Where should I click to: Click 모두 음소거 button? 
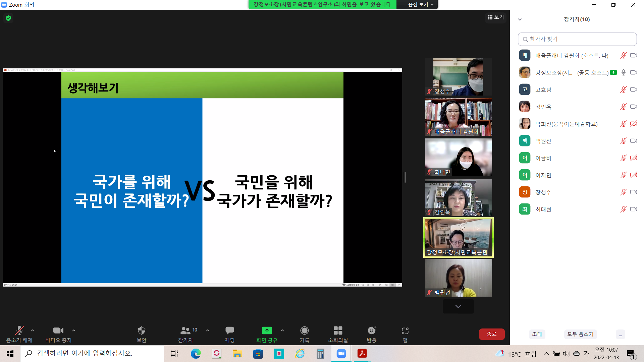click(x=580, y=334)
